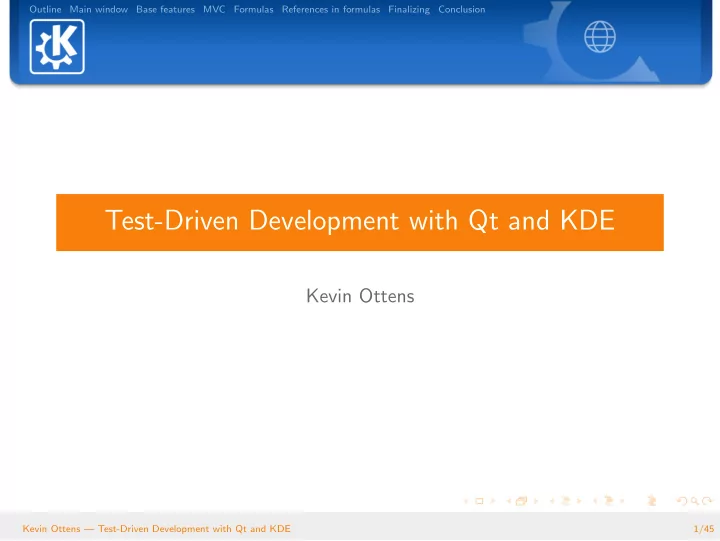Go to previous frame using arrow left of frame icon
720x541 pixels.
click(509, 501)
